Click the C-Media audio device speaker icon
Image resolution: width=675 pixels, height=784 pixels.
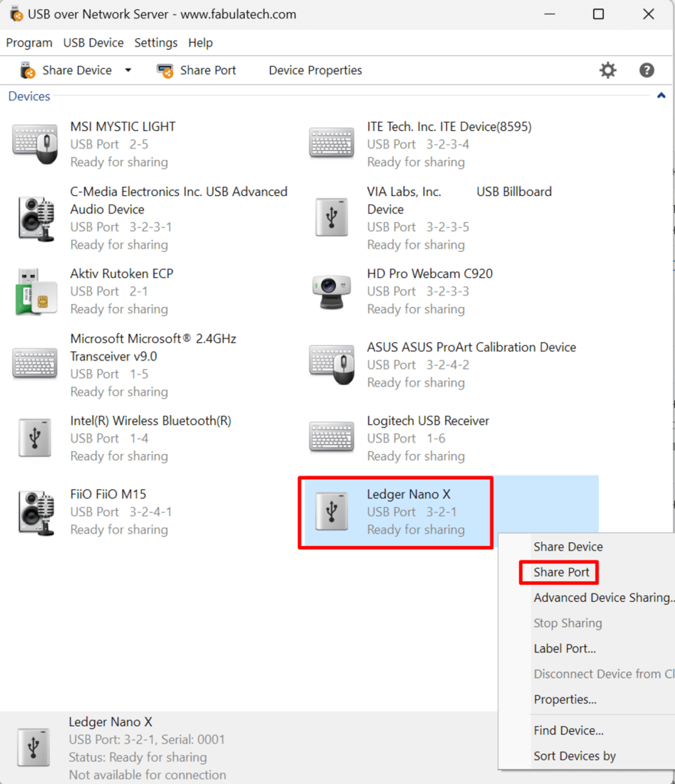36,219
